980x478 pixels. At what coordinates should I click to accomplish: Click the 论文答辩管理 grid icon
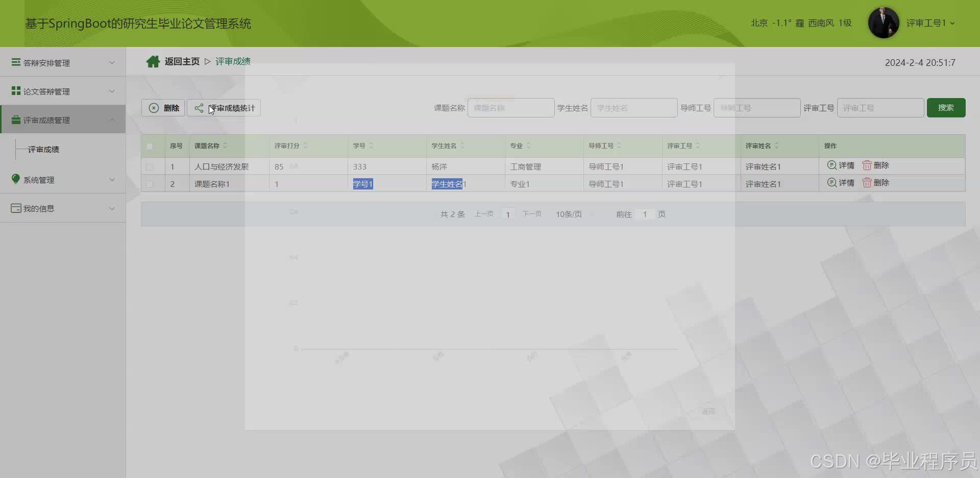click(x=16, y=91)
